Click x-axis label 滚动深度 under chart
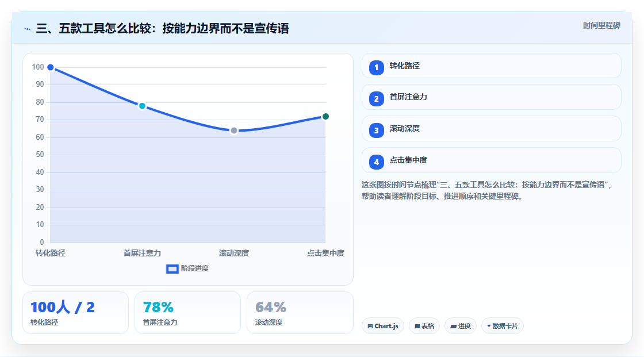 point(233,253)
